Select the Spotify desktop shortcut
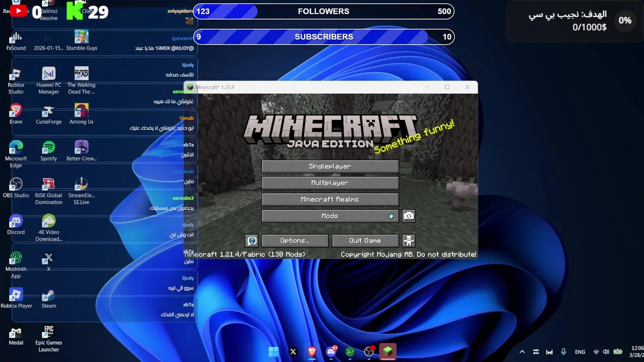The height and width of the screenshot is (362, 644). pos(49,151)
